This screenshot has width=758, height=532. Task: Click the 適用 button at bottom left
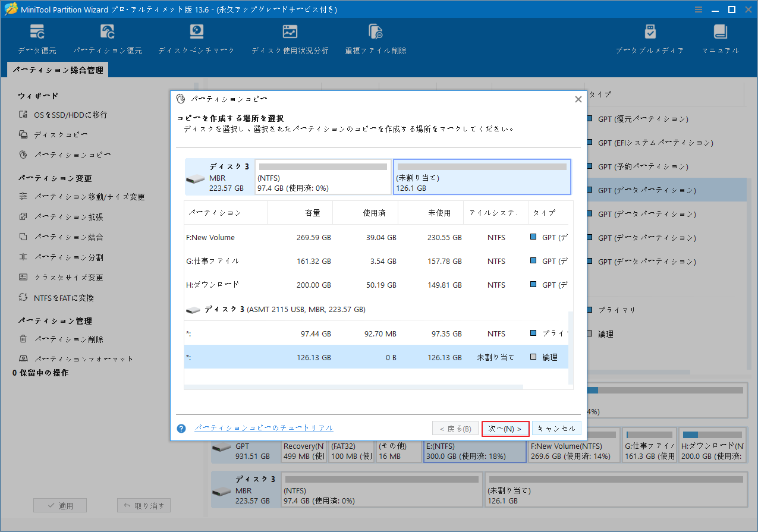(60, 506)
